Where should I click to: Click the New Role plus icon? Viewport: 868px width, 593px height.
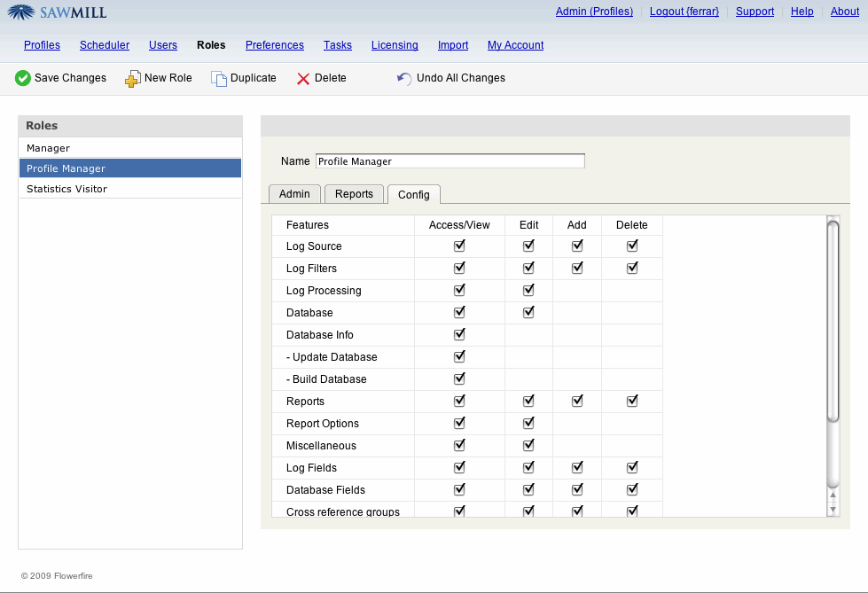pos(132,78)
